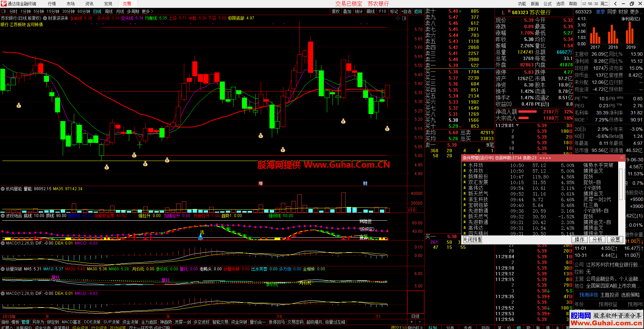The height and width of the screenshot is (329, 644).
Task: Zoom out chart with minus button
Action: (x=419, y=322)
